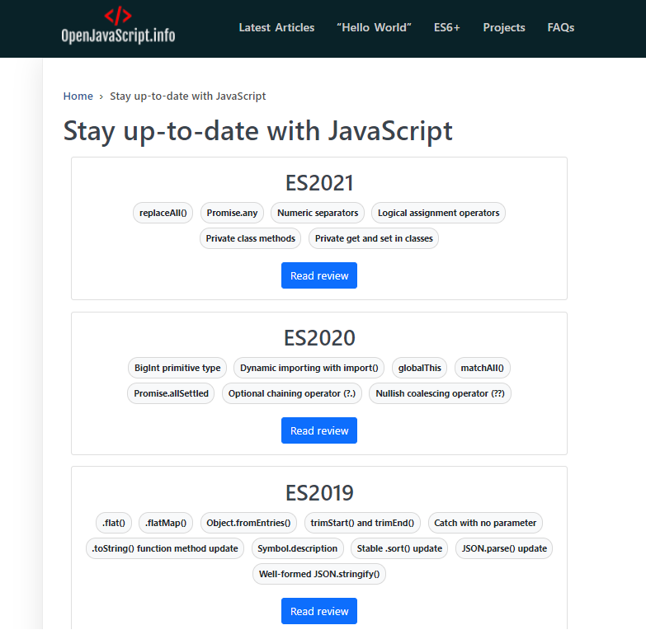646x644 pixels.
Task: Select the Logical assignment operators tag
Action: pos(438,213)
